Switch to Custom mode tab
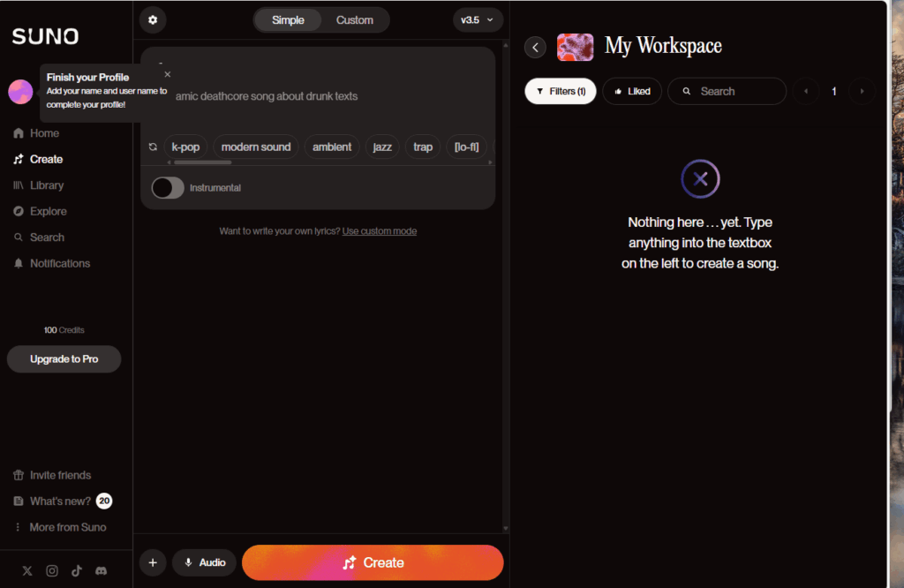This screenshot has height=588, width=904. coord(355,20)
